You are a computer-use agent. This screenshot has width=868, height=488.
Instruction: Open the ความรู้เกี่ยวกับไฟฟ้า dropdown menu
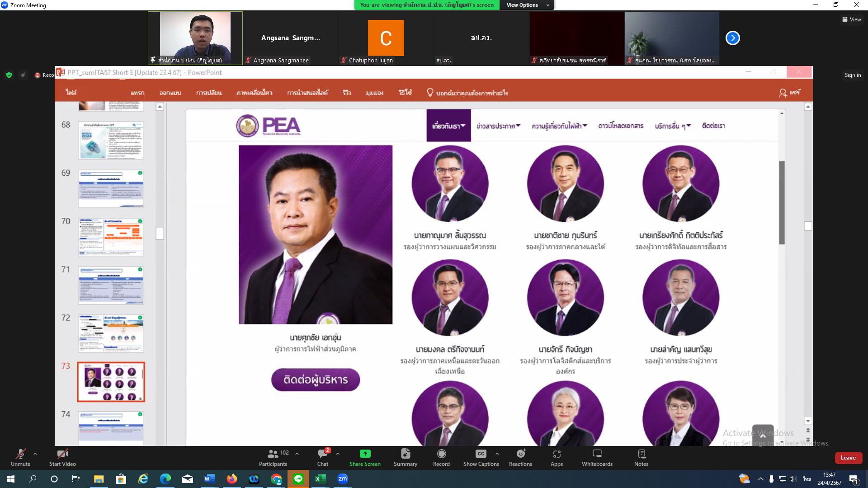(559, 126)
